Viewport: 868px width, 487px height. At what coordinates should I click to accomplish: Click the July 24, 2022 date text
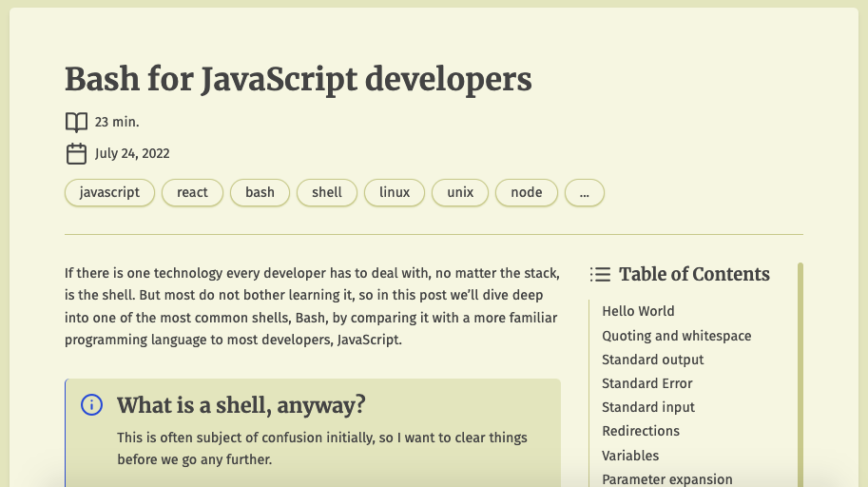pyautogui.click(x=132, y=153)
